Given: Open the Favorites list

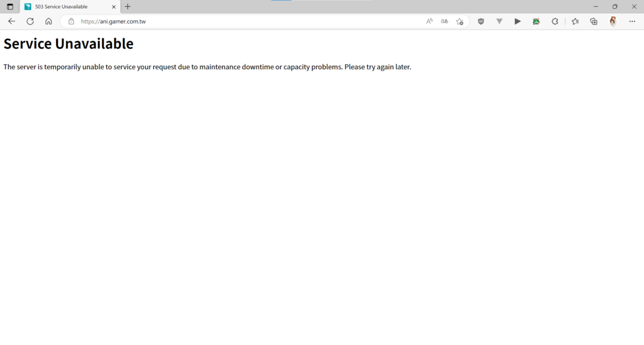Looking at the screenshot, I should click(575, 21).
